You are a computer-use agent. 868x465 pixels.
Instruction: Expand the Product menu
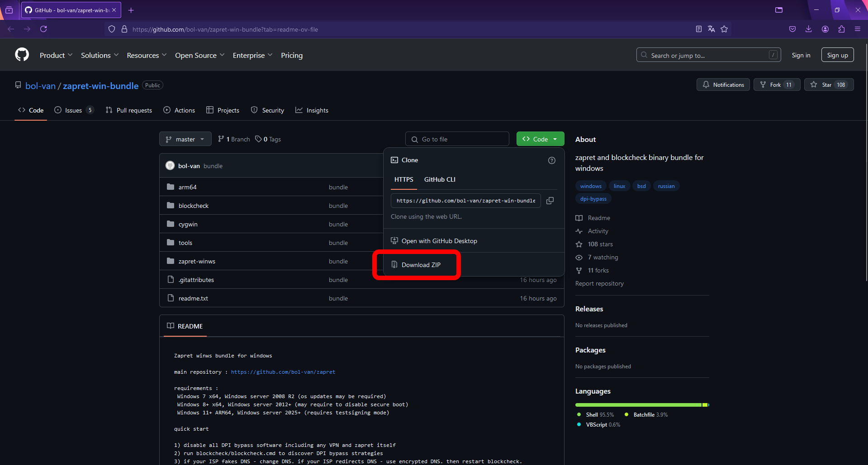56,55
